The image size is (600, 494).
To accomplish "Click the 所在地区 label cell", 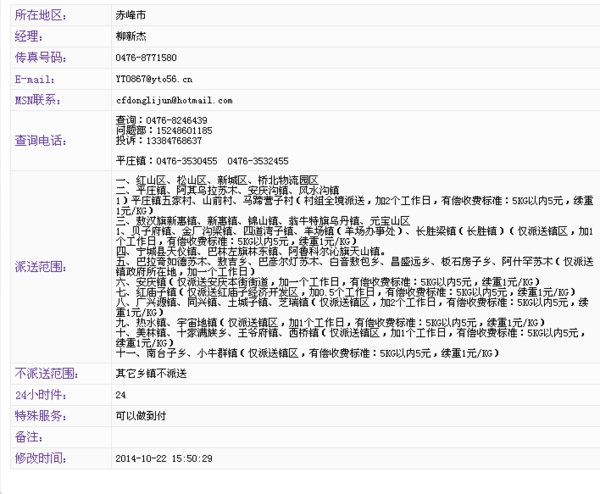I will point(38,16).
